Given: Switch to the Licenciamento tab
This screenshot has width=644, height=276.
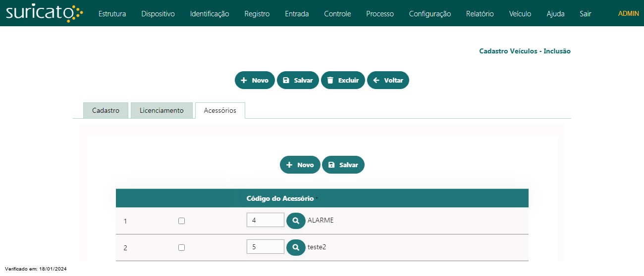Looking at the screenshot, I should (x=161, y=110).
